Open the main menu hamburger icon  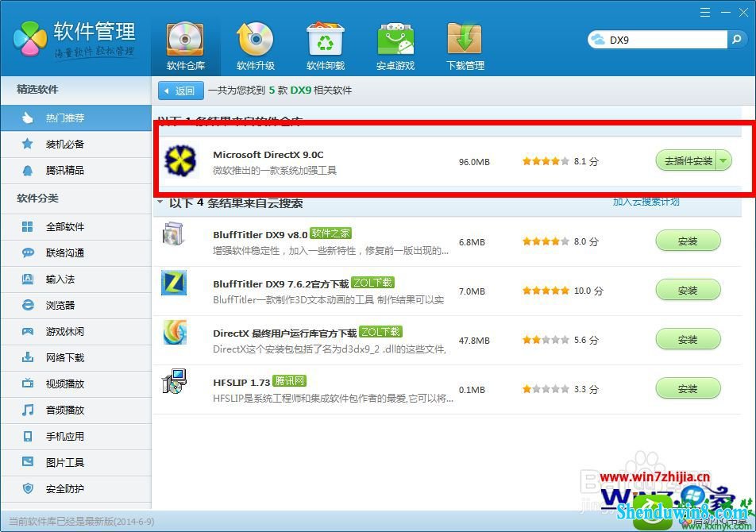pos(705,13)
